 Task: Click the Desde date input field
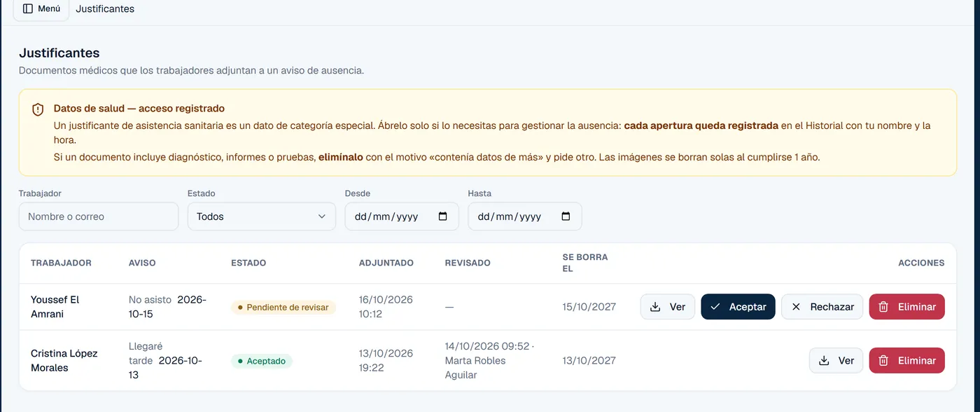tap(402, 217)
